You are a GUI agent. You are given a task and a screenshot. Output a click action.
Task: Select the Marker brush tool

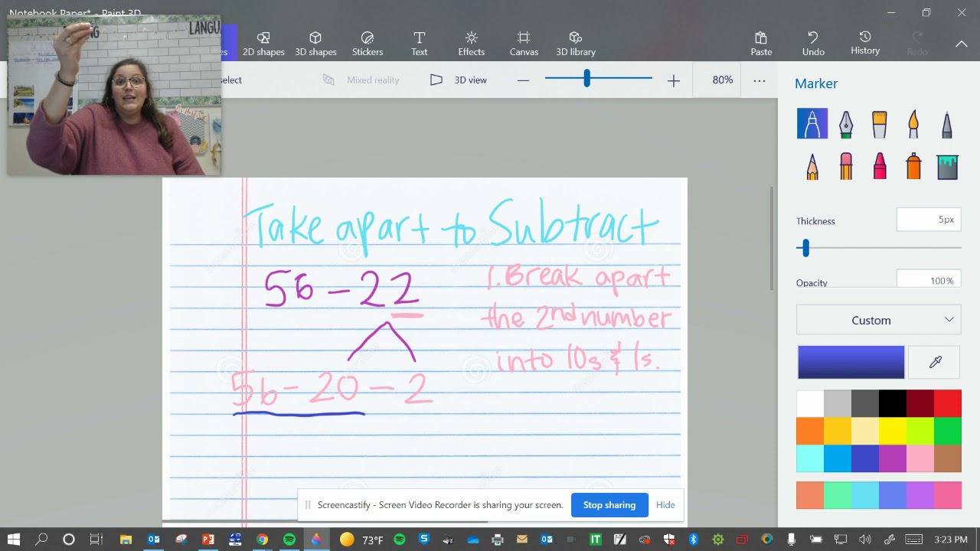[812, 123]
